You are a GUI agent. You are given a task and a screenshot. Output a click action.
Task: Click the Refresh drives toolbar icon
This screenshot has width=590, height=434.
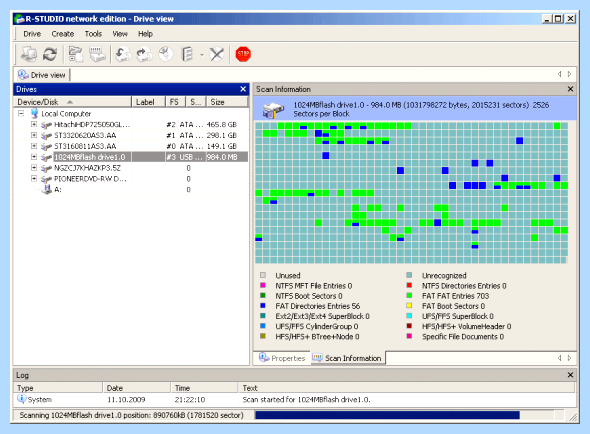point(50,54)
